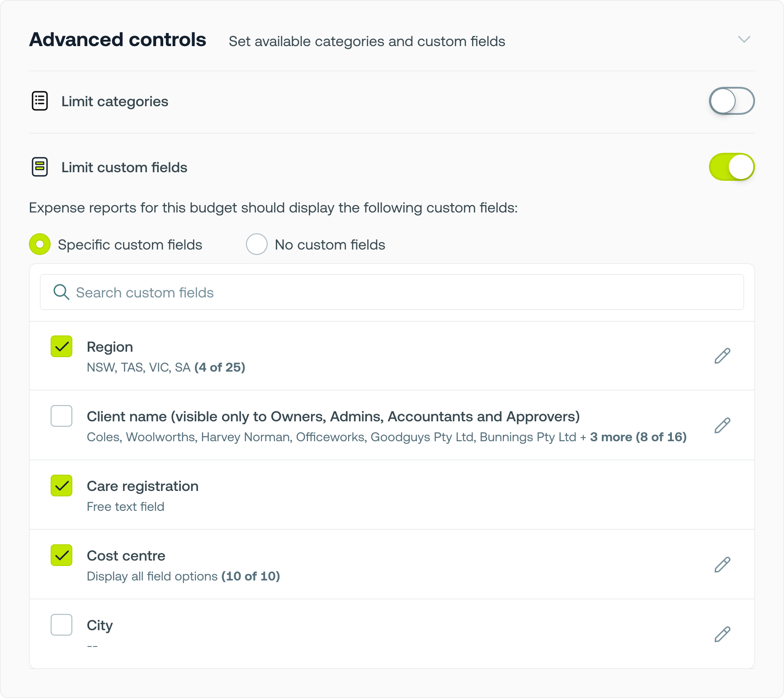784x698 pixels.
Task: Disable the Limit custom fields toggle
Action: coord(731,167)
